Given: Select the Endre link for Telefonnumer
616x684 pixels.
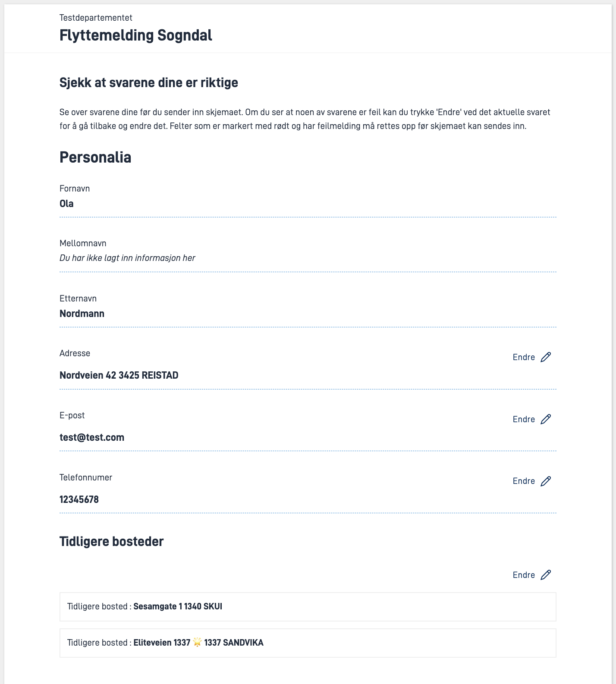Looking at the screenshot, I should point(524,481).
